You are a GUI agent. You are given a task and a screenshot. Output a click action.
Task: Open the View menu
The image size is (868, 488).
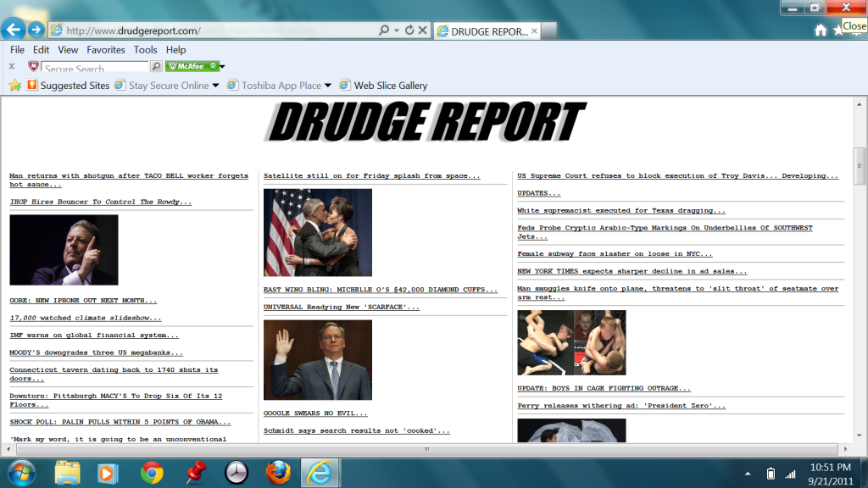pyautogui.click(x=68, y=50)
